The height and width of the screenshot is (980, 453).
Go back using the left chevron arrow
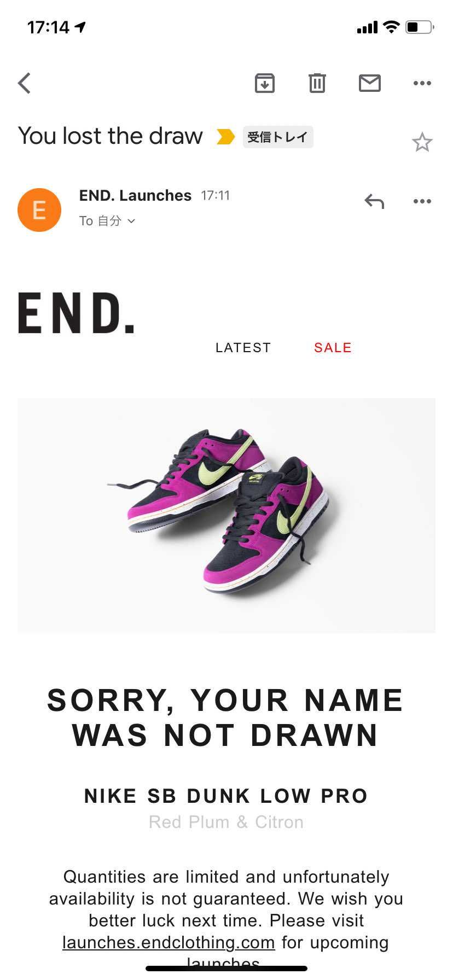[x=24, y=83]
